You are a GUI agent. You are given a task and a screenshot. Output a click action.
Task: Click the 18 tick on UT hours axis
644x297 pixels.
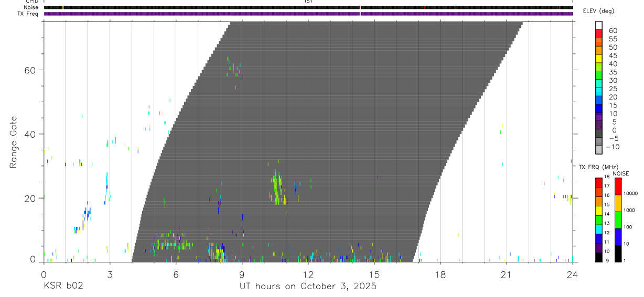[x=440, y=274]
